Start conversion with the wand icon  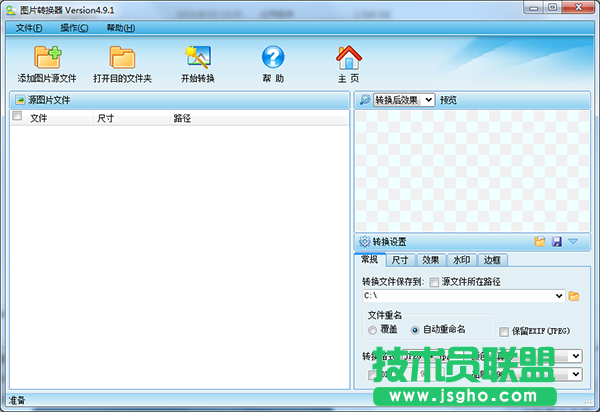(x=197, y=57)
